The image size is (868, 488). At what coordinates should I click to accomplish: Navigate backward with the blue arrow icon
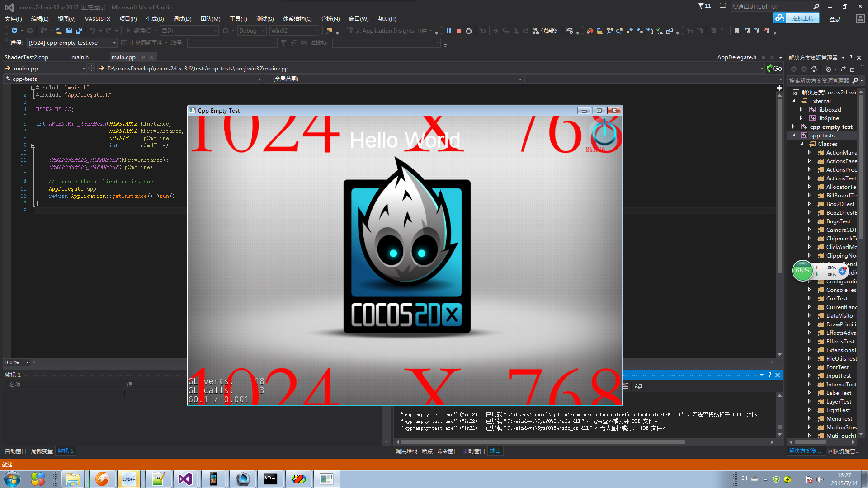coord(14,31)
